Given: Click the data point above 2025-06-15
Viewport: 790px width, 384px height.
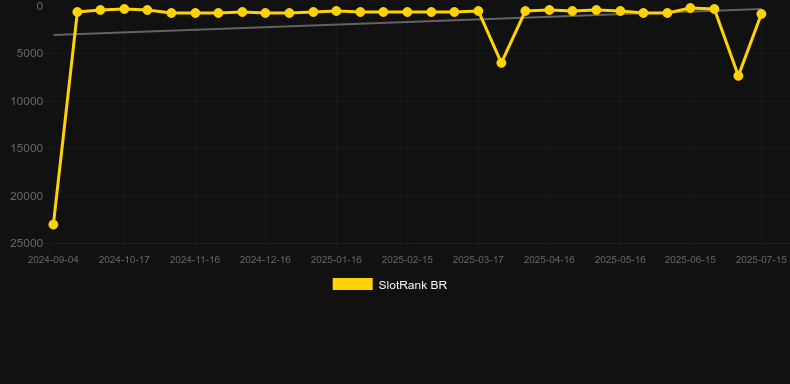Looking at the screenshot, I should [690, 8].
